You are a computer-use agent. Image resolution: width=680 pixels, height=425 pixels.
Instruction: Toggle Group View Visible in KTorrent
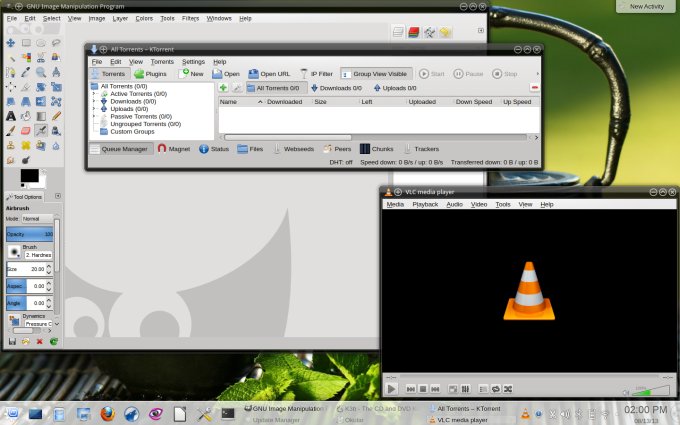pyautogui.click(x=375, y=73)
